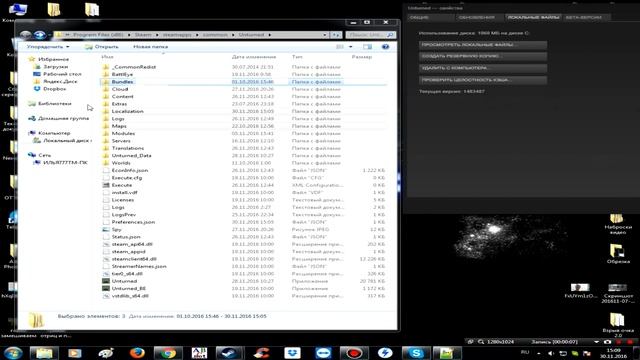Click ПРОВЕРИТЬ ЦЕЛОСТНОСТЬ КЭША button in Steam
This screenshot has width=640, height=360.
(x=483, y=80)
